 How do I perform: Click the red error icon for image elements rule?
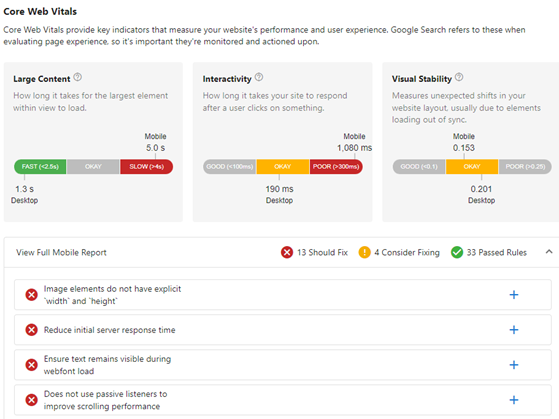[x=31, y=295]
